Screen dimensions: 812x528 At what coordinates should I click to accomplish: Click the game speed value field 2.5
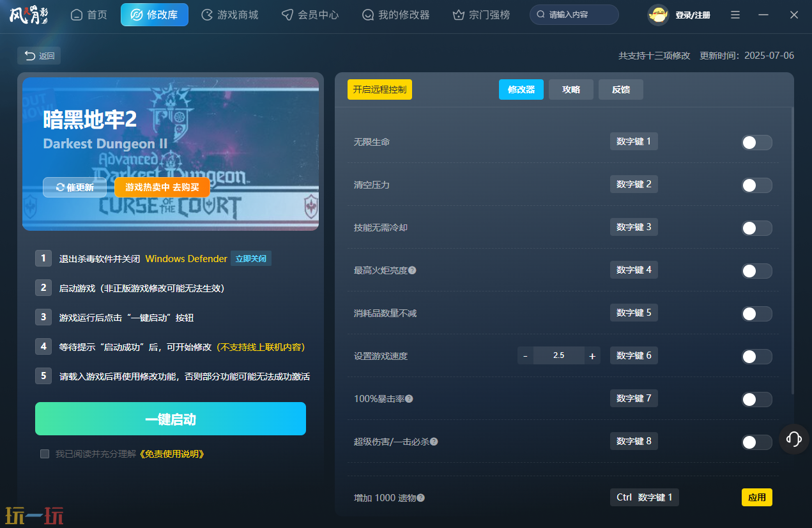coord(559,355)
